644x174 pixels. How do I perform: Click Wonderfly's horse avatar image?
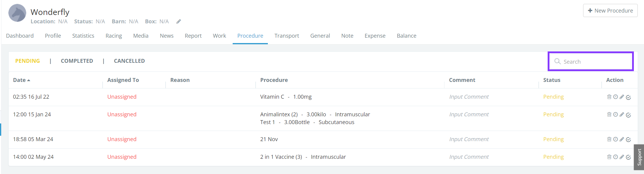[17, 13]
